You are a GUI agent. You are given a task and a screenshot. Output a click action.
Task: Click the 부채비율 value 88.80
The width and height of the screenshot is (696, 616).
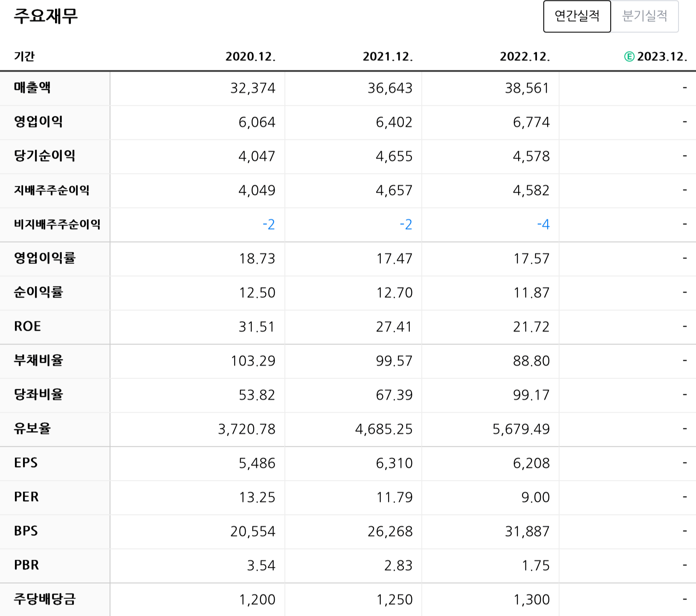532,361
